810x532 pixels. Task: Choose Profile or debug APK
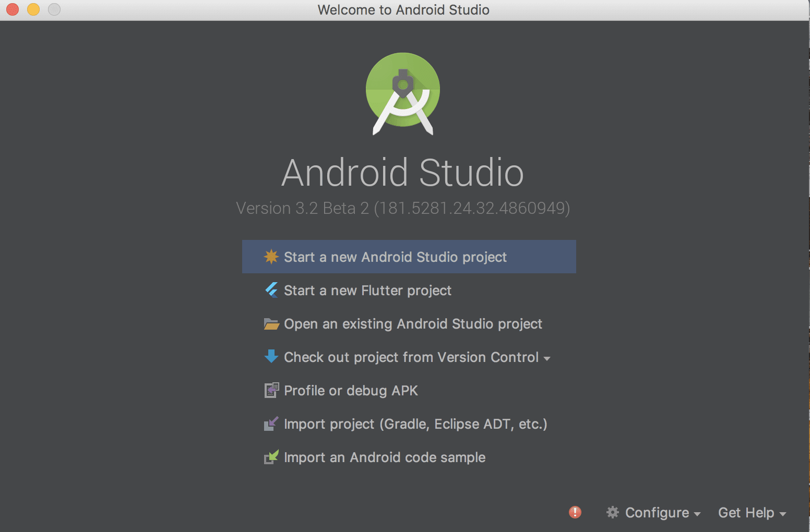pos(409,390)
